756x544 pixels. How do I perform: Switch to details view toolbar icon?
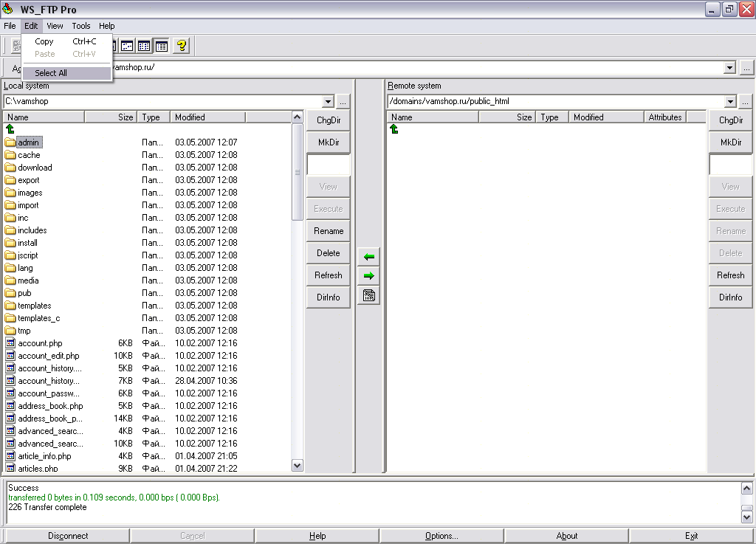click(x=162, y=47)
